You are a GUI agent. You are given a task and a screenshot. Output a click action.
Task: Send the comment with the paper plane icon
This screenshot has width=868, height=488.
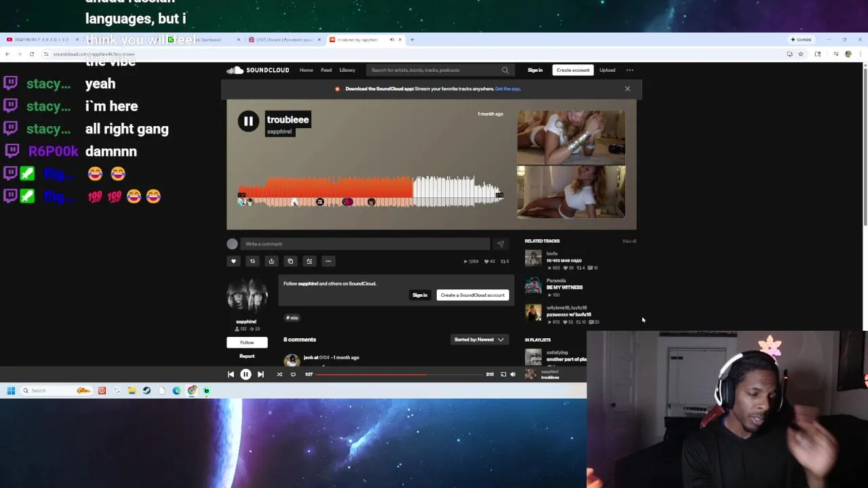coord(500,244)
